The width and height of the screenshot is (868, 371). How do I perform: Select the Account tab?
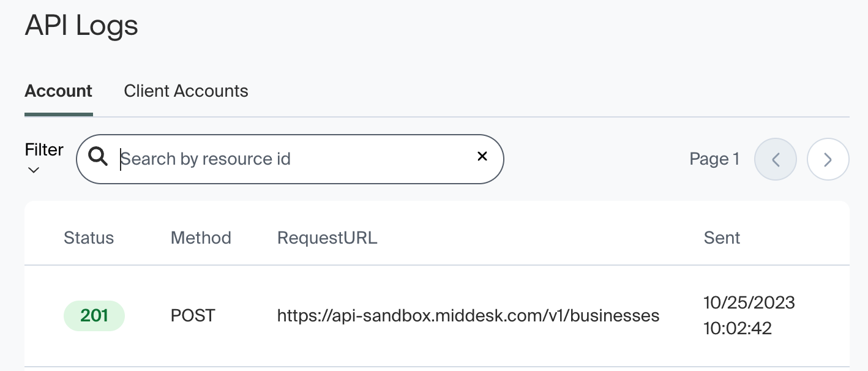coord(58,91)
